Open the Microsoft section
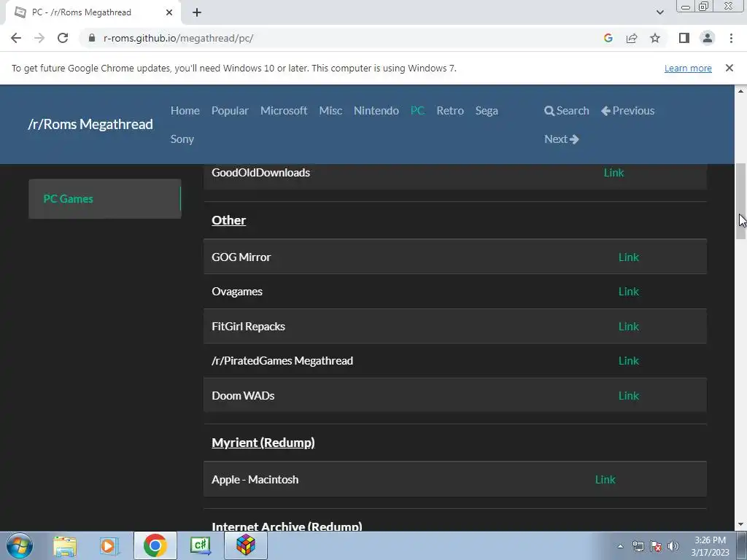Viewport: 747px width, 560px height. [x=284, y=111]
